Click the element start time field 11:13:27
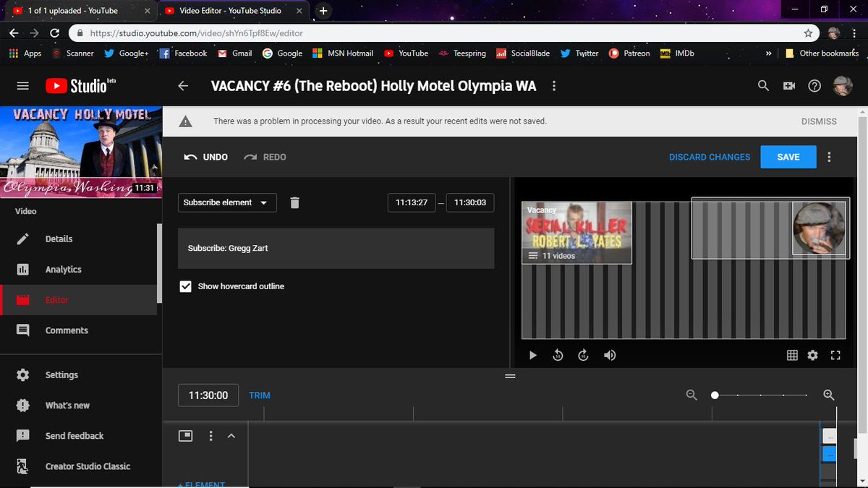 (412, 202)
